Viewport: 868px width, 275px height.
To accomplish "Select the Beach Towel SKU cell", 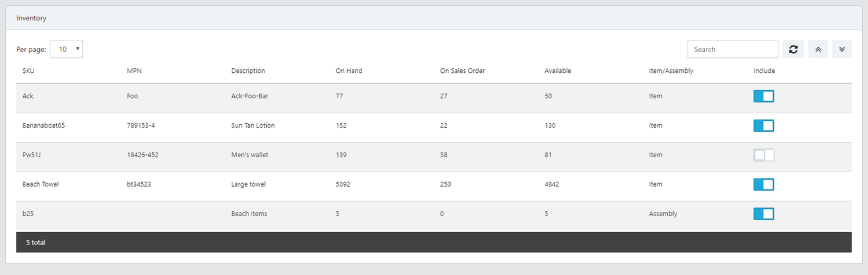I will click(x=41, y=184).
